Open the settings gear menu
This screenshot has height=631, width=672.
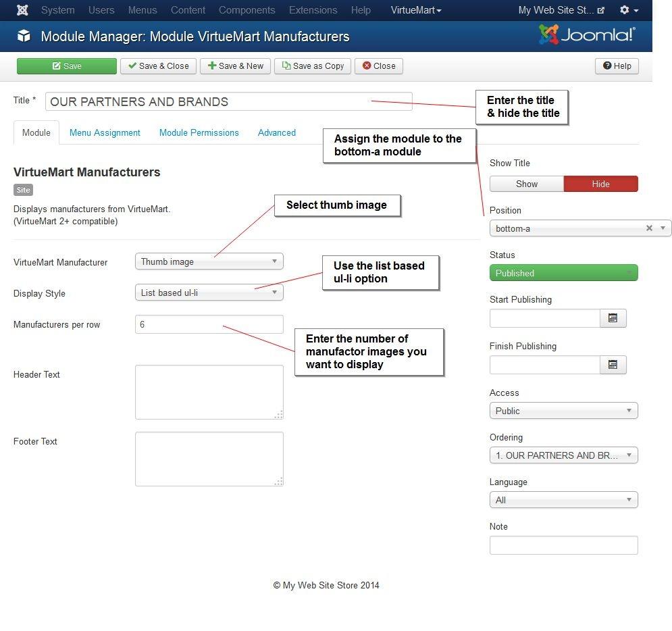pos(628,10)
